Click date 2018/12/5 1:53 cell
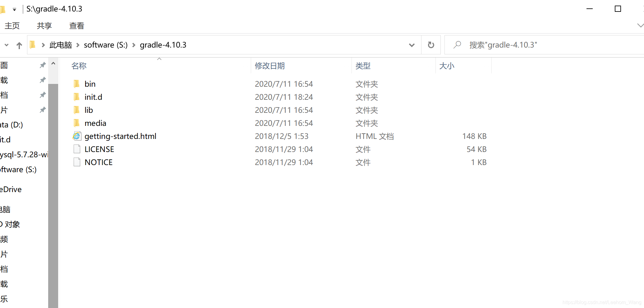This screenshot has height=308, width=644. 282,136
